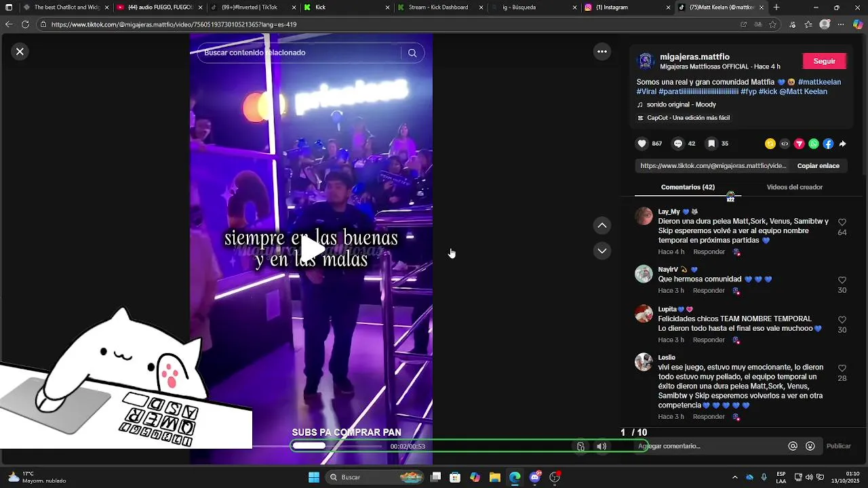The width and height of the screenshot is (868, 488).
Task: Open more share options arrow
Action: (842, 144)
